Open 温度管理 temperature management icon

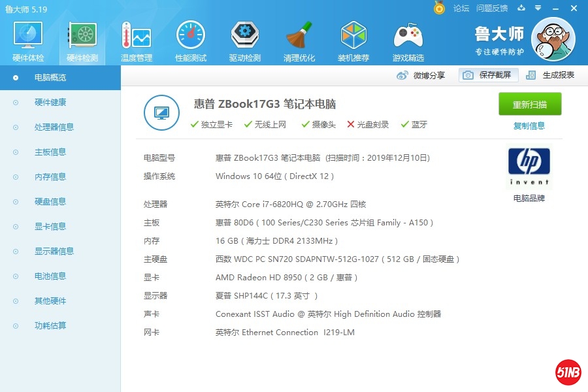136,41
